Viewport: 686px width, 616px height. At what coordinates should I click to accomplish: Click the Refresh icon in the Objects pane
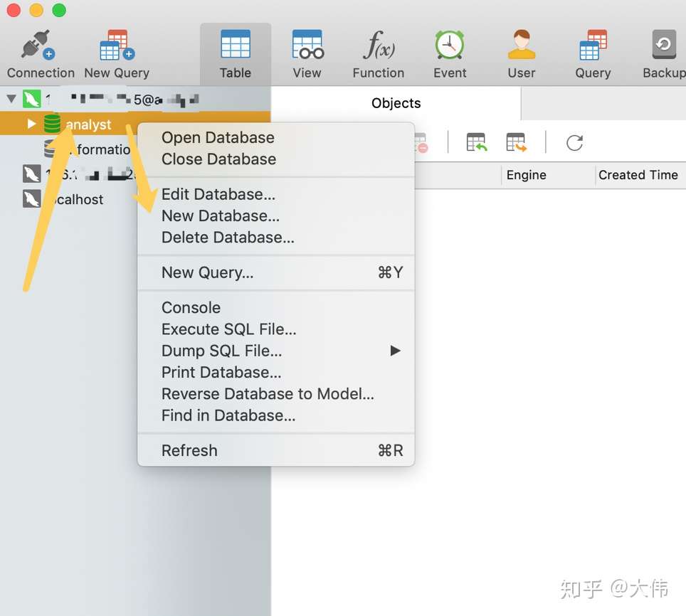tap(574, 142)
